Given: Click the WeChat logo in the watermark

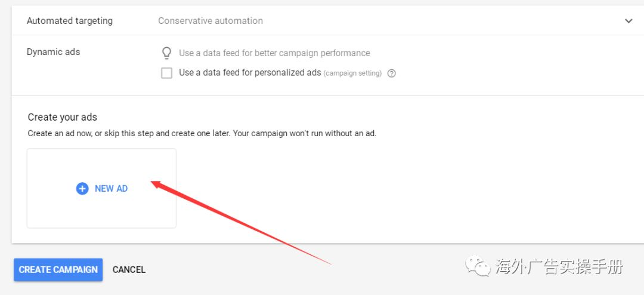Looking at the screenshot, I should click(479, 266).
